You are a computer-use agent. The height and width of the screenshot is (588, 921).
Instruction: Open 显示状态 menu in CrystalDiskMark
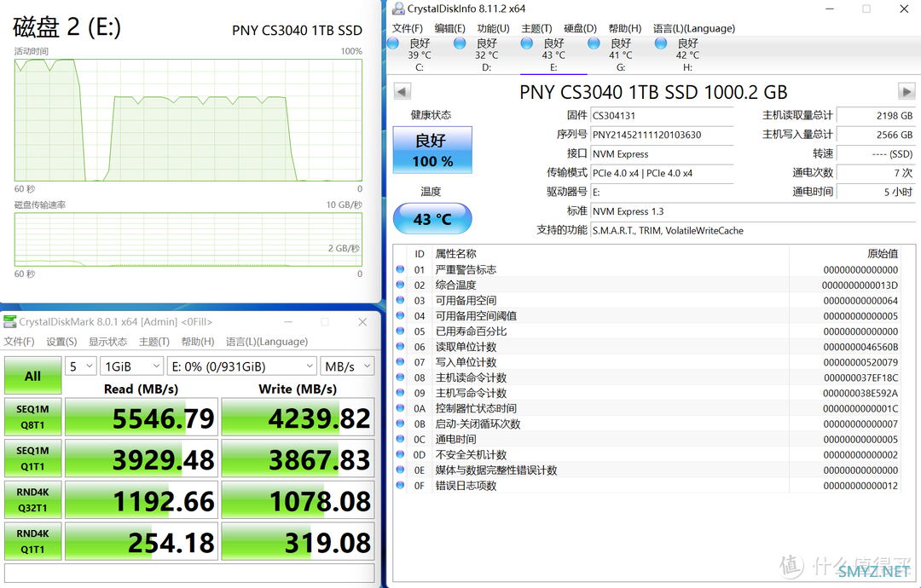coord(107,342)
